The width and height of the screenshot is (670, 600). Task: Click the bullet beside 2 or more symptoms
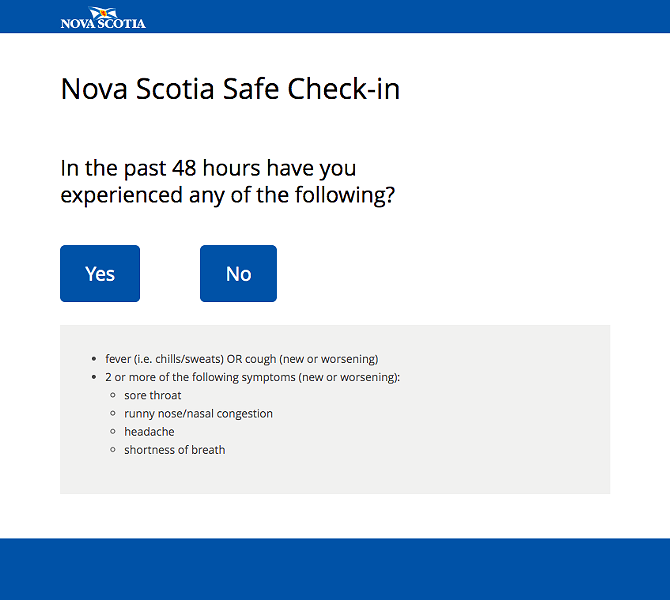tap(94, 377)
